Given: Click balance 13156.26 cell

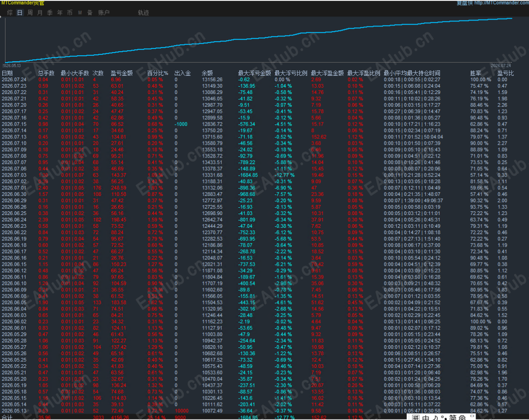Looking at the screenshot, I should click(212, 79).
